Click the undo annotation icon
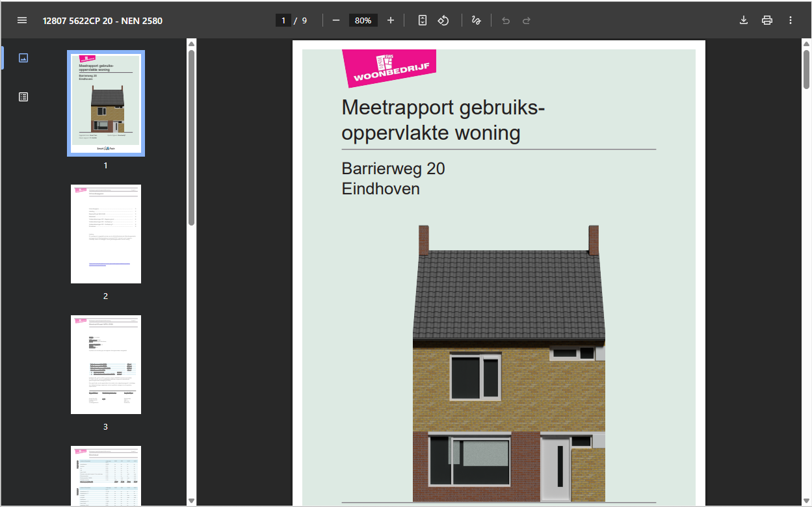 click(505, 20)
